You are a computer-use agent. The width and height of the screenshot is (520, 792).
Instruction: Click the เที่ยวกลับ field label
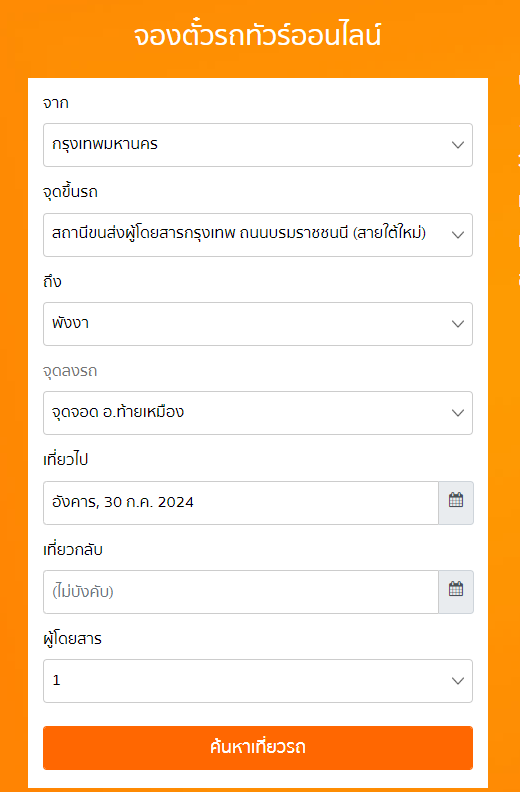(x=73, y=549)
